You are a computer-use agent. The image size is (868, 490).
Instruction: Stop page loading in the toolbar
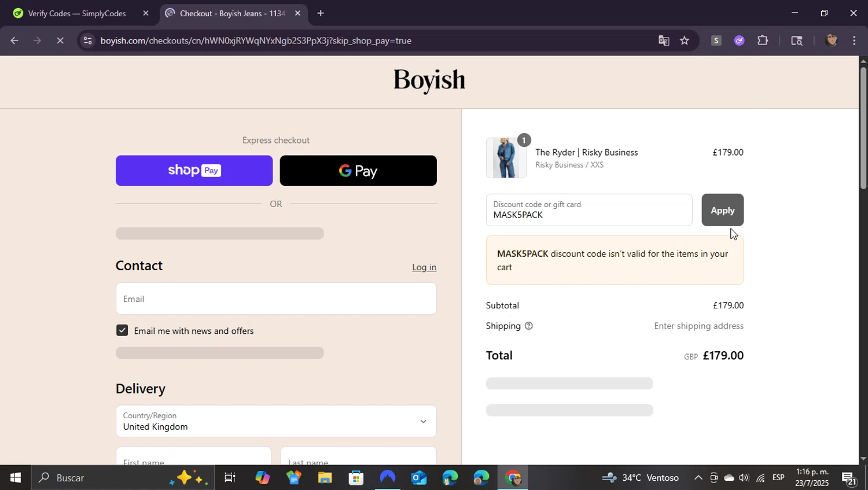click(x=60, y=40)
